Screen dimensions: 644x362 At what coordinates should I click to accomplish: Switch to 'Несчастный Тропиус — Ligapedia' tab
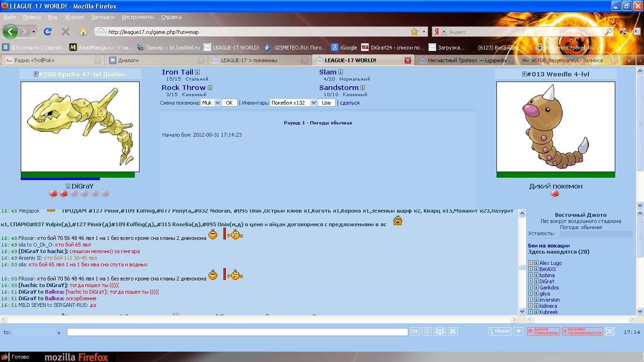coord(466,60)
